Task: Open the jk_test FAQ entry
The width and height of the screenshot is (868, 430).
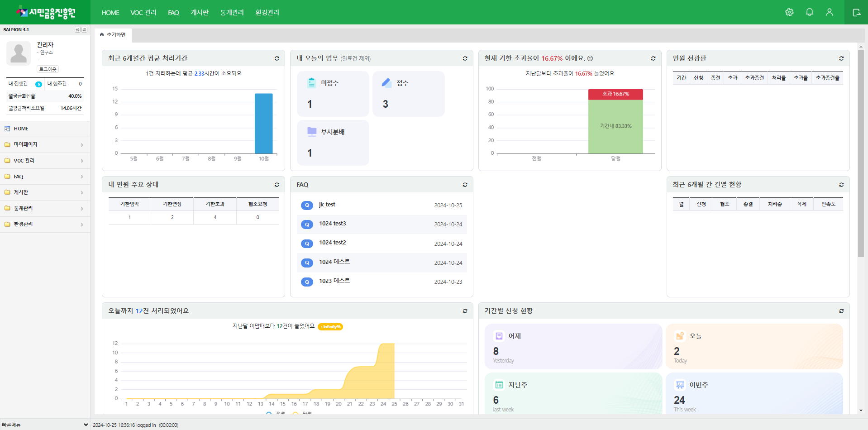Action: point(327,205)
